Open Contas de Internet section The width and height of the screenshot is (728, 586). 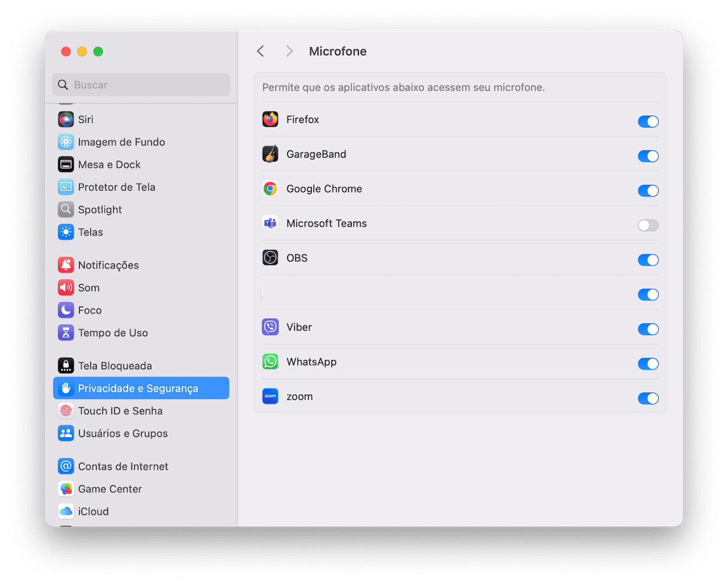click(123, 466)
